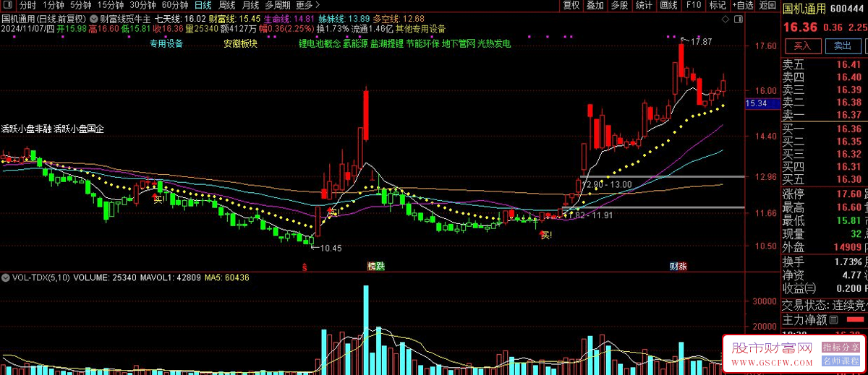868x375 pixels.
Task: Click the 榜跌 marker on the timeline
Action: tap(376, 267)
